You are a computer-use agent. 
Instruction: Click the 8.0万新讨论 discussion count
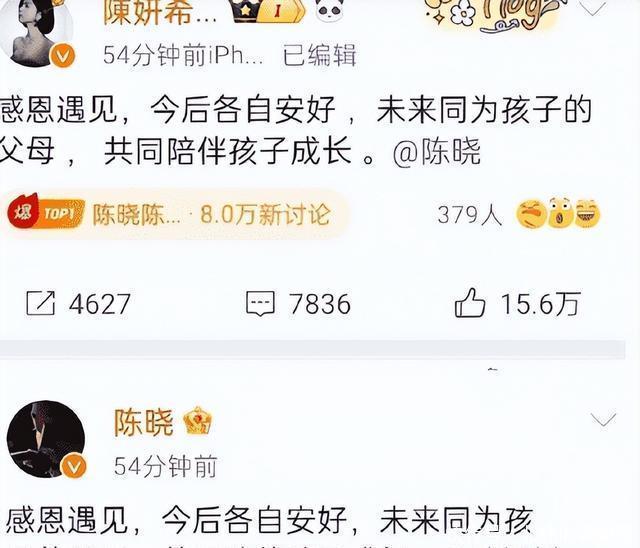pyautogui.click(x=265, y=214)
